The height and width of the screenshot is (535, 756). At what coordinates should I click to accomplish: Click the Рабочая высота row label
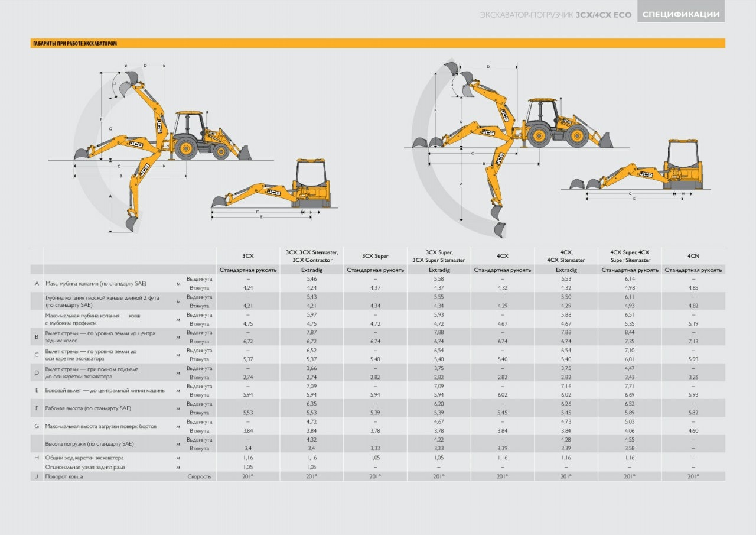88,408
